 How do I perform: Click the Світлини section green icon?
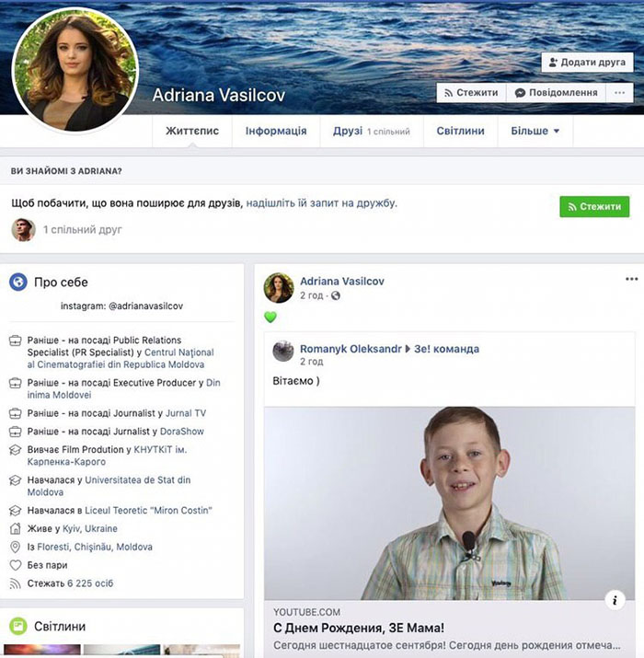tap(18, 626)
